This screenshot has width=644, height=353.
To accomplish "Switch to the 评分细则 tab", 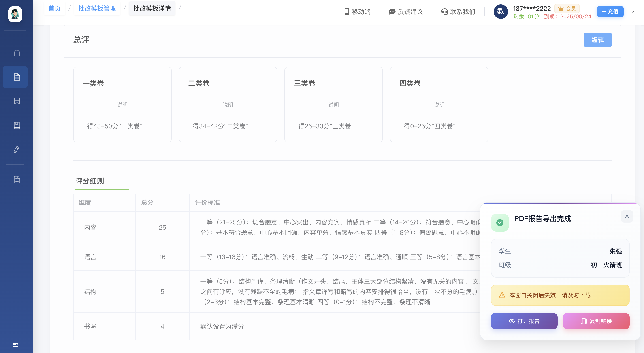I will [x=90, y=181].
